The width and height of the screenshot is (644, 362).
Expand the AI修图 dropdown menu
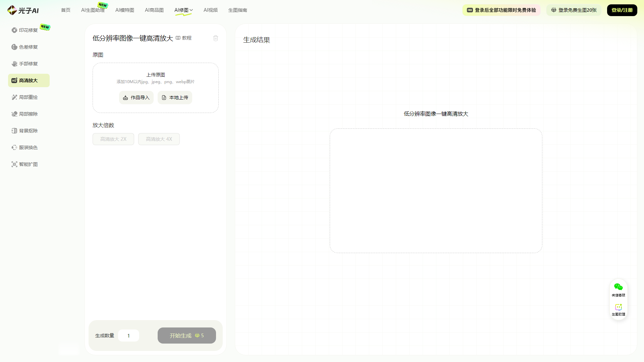click(183, 10)
